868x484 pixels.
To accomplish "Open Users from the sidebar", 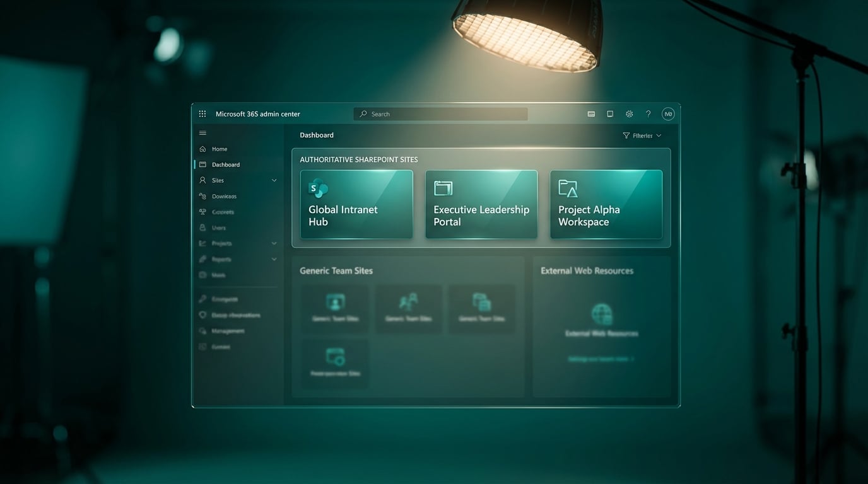I will tap(219, 228).
